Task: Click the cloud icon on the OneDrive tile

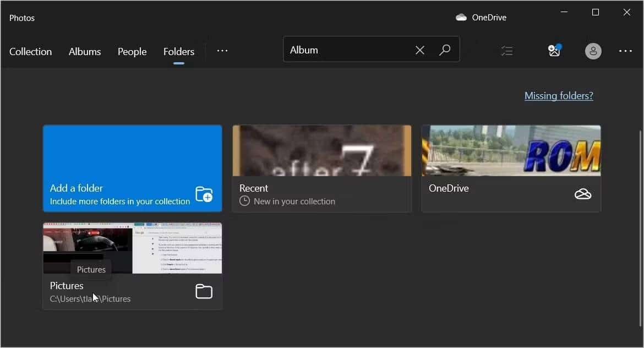Action: (x=583, y=194)
